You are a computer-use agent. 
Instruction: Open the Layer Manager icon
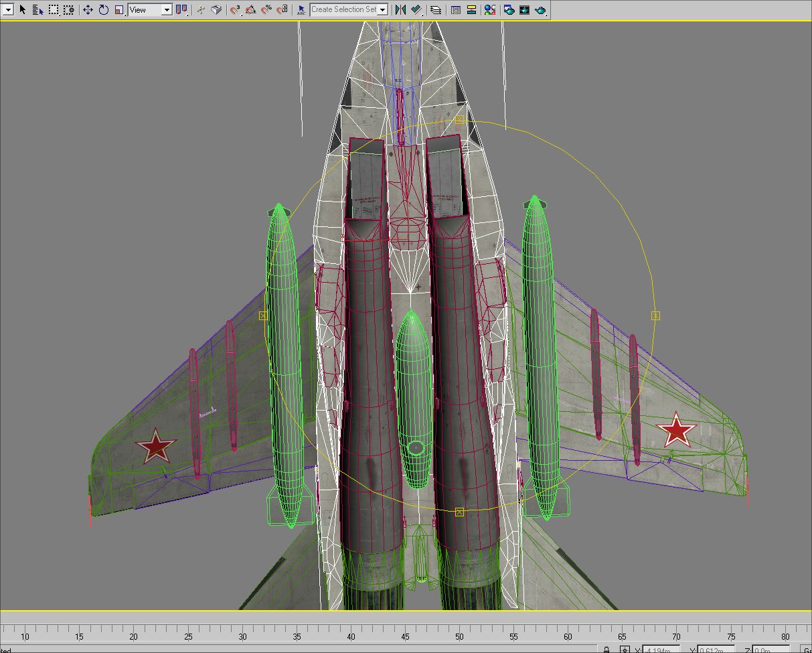[x=436, y=9]
